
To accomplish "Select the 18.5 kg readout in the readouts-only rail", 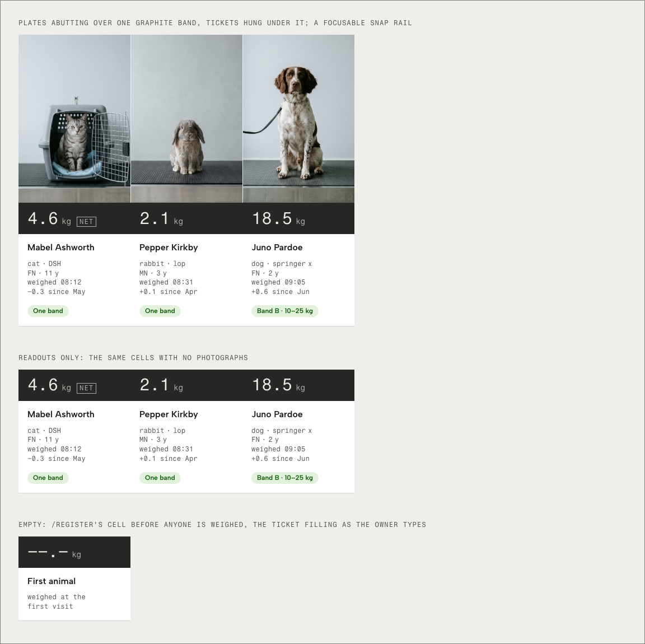I will (278, 385).
